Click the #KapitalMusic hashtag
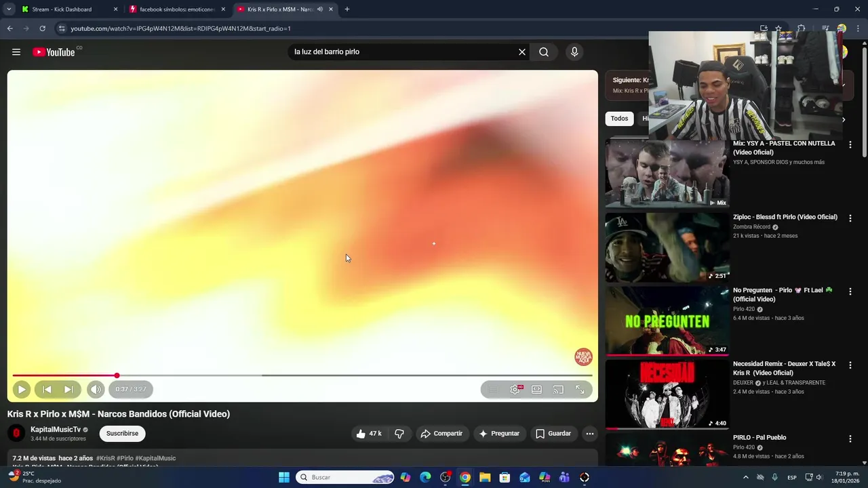Image resolution: width=868 pixels, height=488 pixels. pos(155,458)
